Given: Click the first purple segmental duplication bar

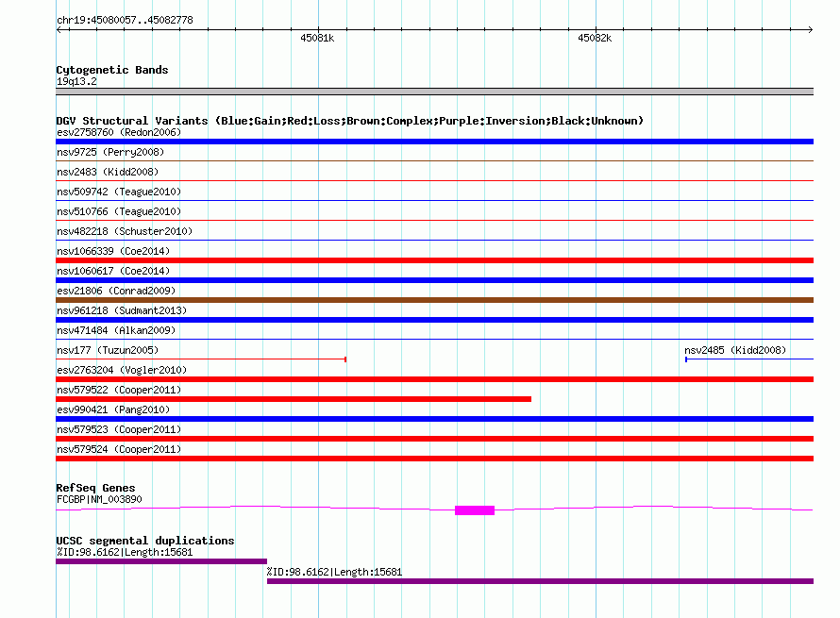Looking at the screenshot, I should click(x=161, y=561).
